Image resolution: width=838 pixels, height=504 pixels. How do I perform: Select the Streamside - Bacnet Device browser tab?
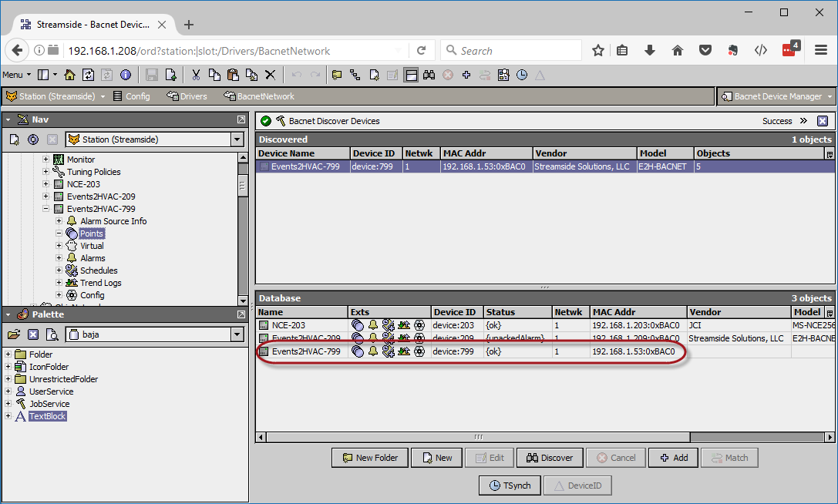click(93, 25)
